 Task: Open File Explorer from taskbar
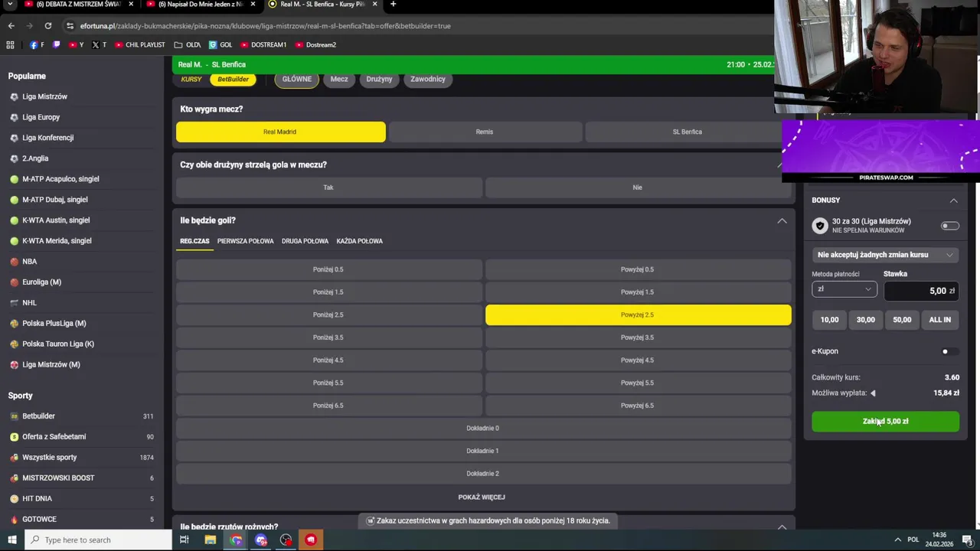211,540
